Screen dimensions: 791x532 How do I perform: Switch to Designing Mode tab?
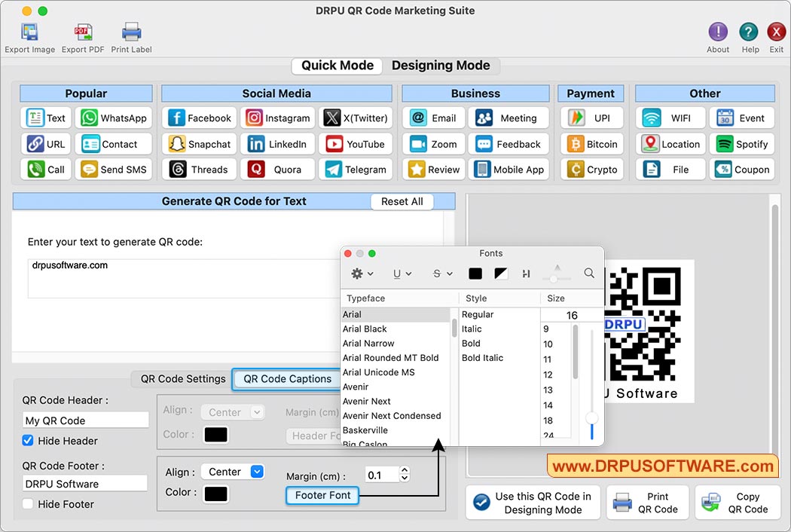(442, 66)
